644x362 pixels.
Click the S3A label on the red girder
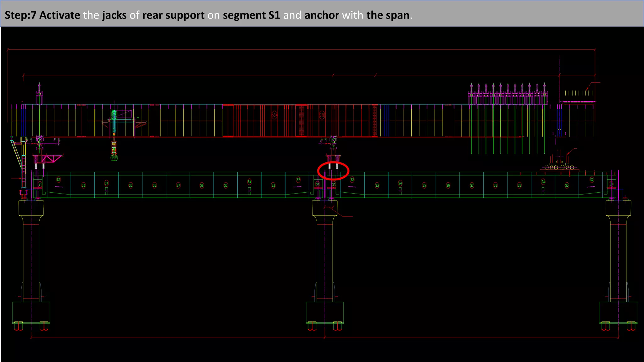click(x=275, y=115)
